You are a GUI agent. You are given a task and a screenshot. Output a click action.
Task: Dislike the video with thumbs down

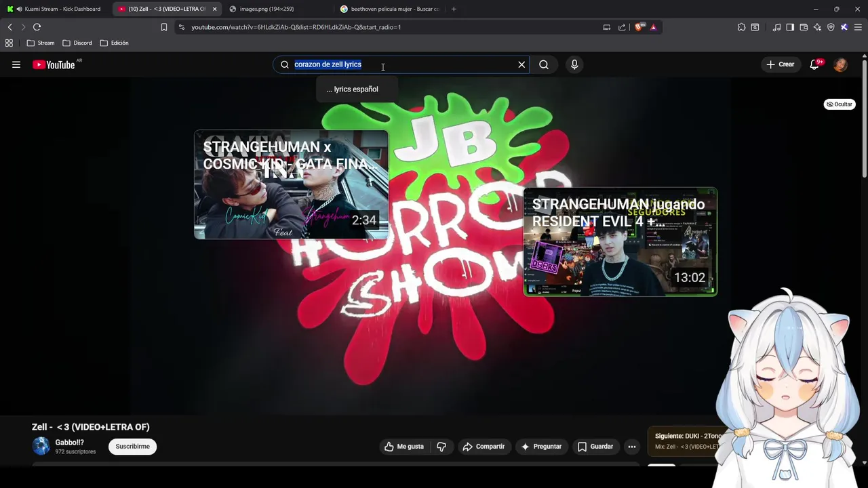click(441, 447)
